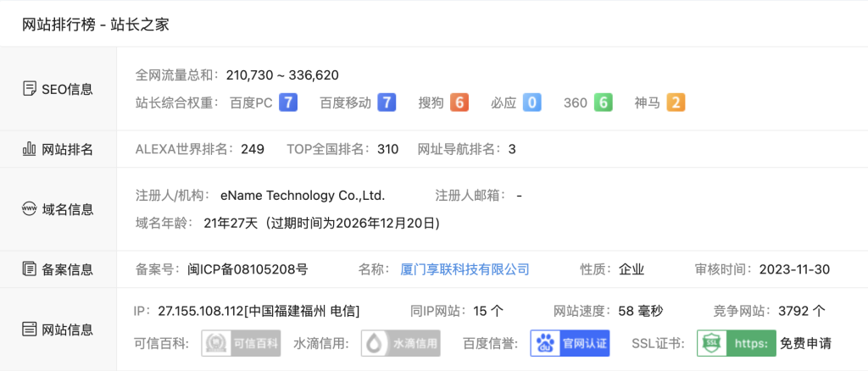Click the page title 网站排行榜 - 站长之家
The image size is (868, 371).
click(95, 25)
